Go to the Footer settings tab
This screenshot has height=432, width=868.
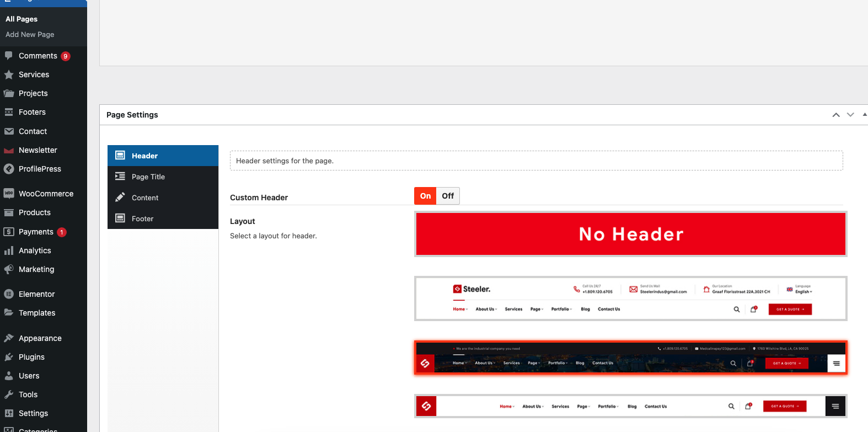coord(163,218)
